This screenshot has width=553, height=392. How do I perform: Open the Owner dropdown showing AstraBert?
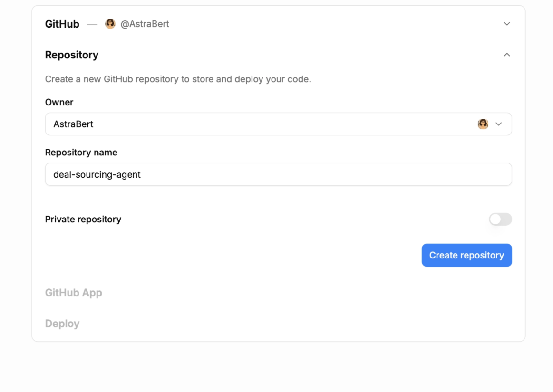pos(278,124)
